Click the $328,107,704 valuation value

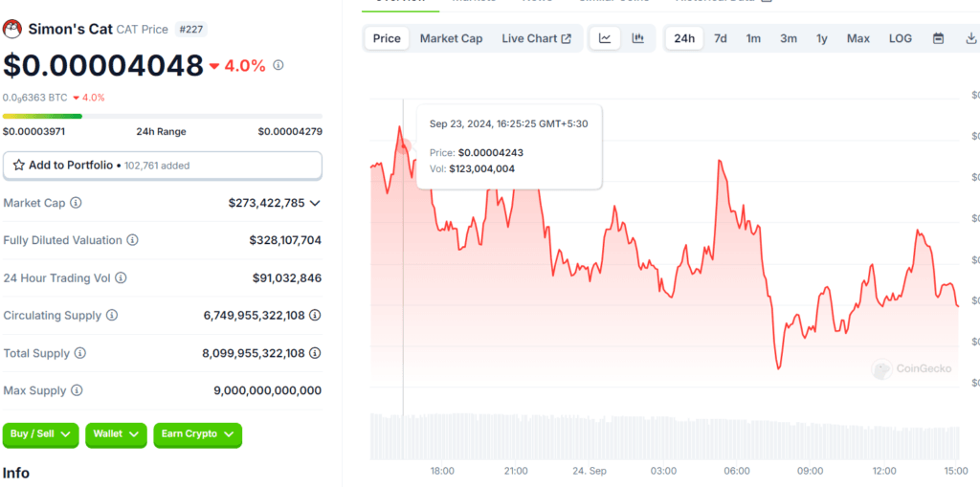[285, 240]
